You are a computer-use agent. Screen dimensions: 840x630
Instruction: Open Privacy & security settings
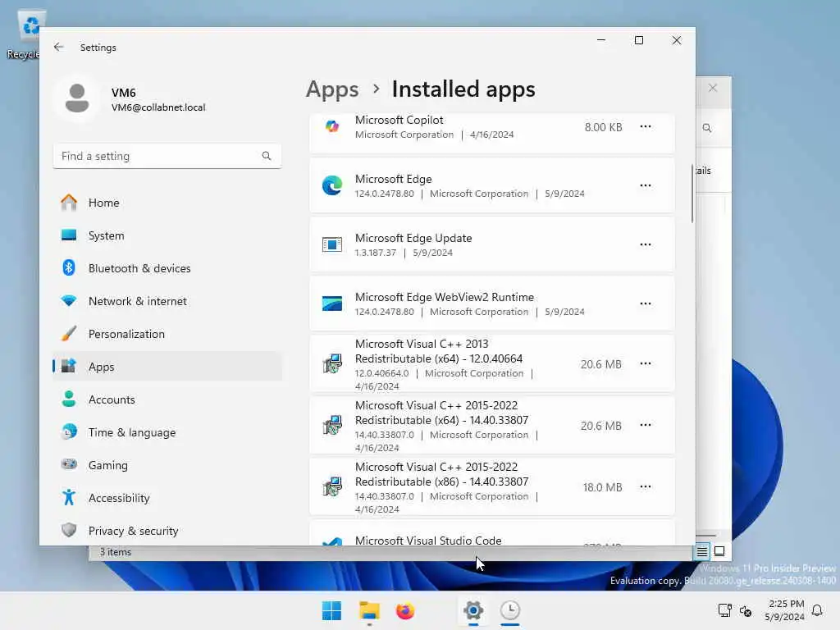[167, 531]
